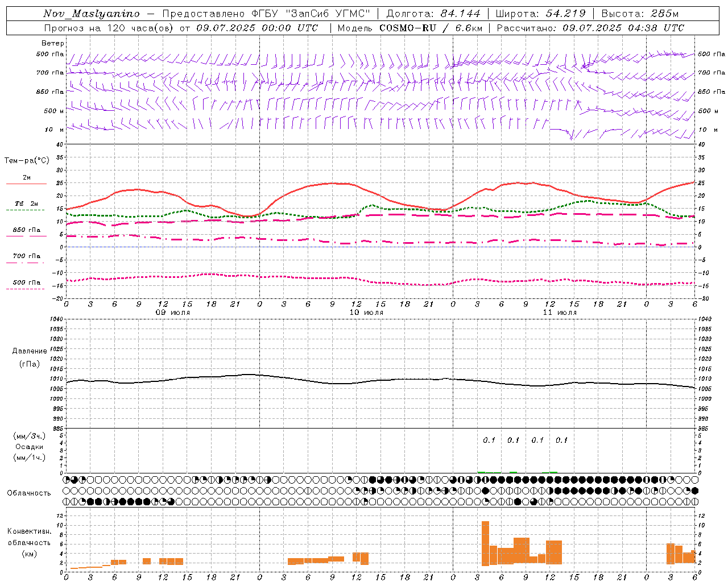Click the "1040" tick on left pressure axis

[55, 319]
